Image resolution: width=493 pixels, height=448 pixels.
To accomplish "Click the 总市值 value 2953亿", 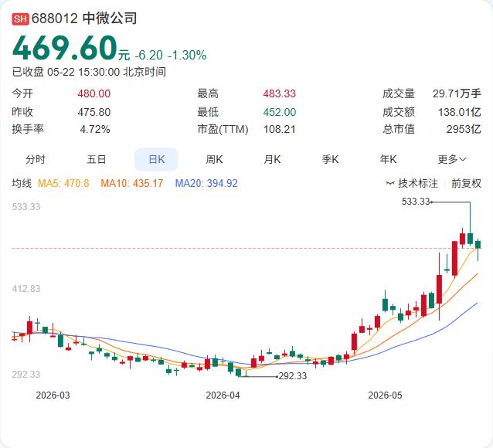I will tap(464, 129).
